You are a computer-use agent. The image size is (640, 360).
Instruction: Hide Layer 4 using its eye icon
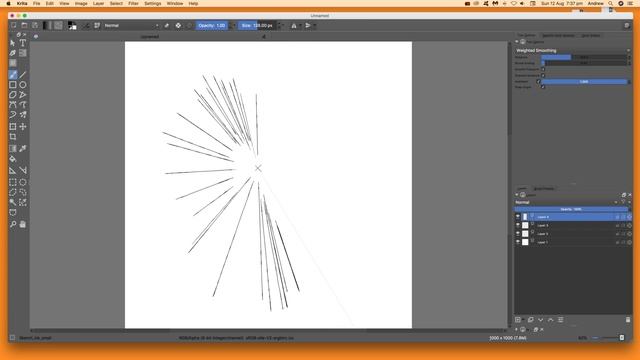[518, 217]
